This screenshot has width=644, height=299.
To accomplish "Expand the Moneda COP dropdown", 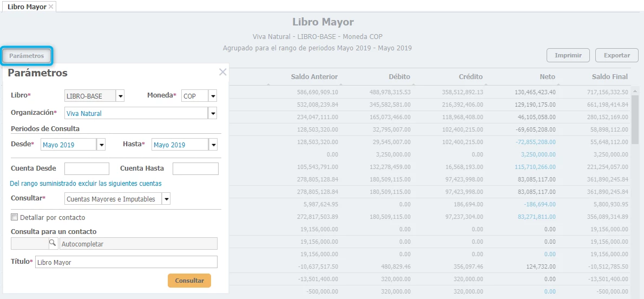I will point(213,96).
